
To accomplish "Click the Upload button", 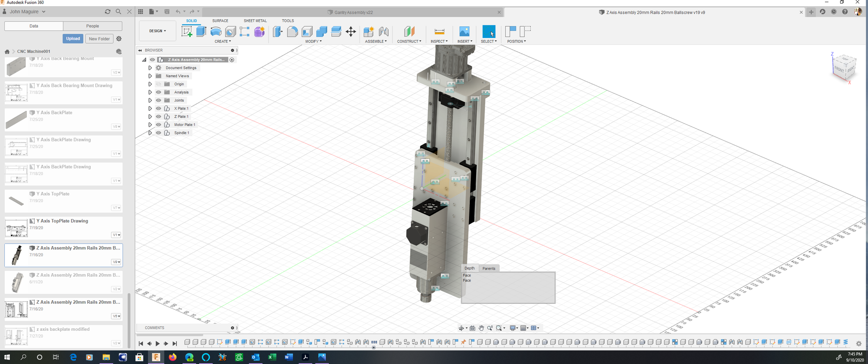I will pos(73,39).
